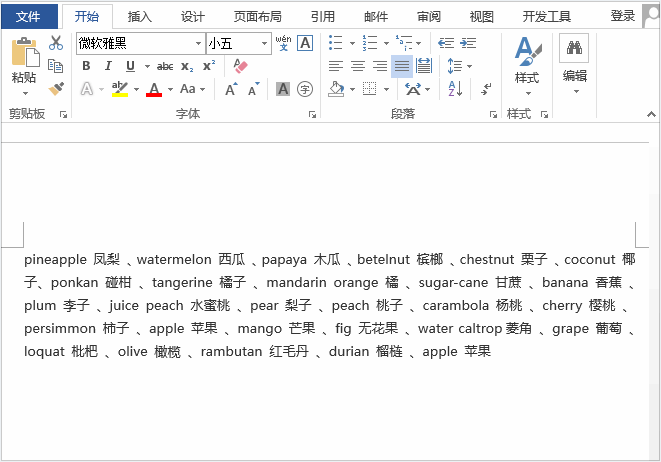Switch to the 开发工具 tab
This screenshot has width=661, height=462.
[547, 16]
